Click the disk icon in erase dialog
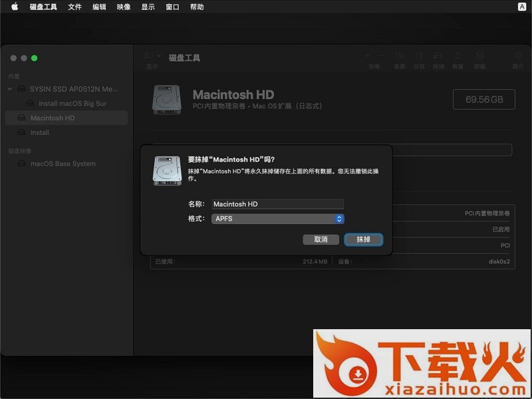 tap(167, 171)
